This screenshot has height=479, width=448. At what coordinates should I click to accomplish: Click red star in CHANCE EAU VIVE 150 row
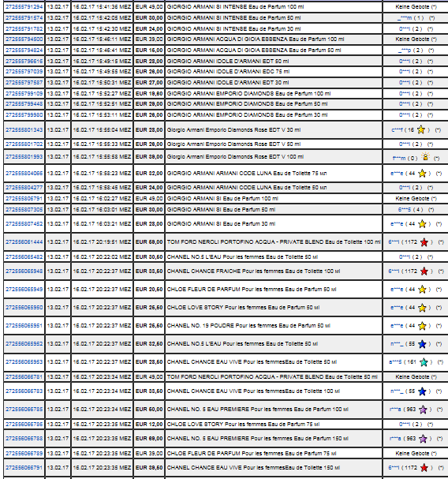pyautogui.click(x=424, y=467)
